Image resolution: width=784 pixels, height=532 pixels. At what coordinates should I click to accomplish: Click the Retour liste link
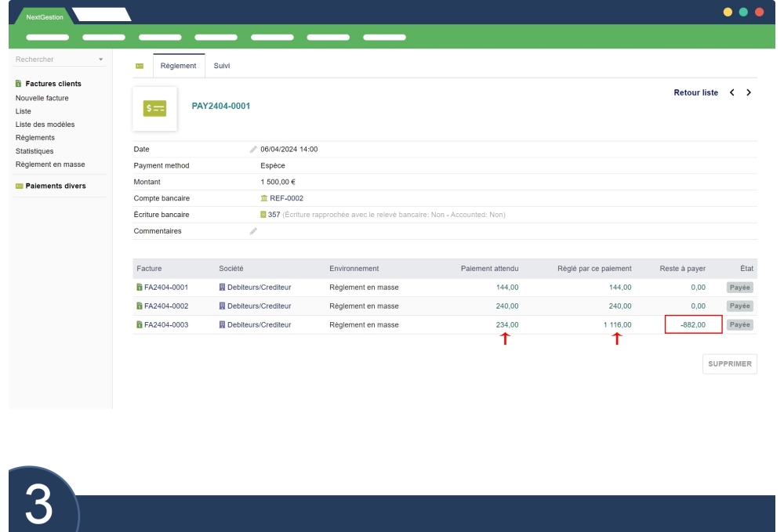pos(695,92)
